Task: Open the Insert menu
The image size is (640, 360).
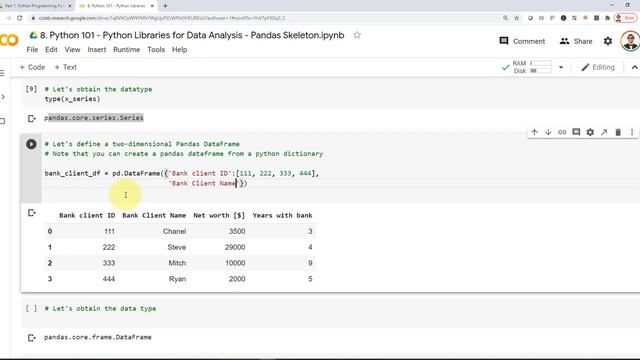Action: click(x=97, y=49)
